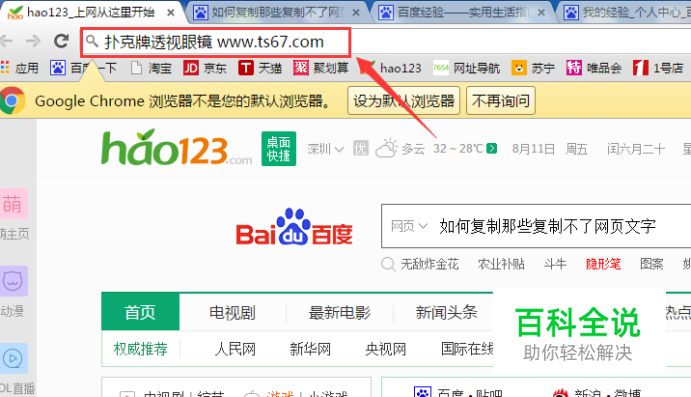Open the 央视网 link

click(386, 349)
